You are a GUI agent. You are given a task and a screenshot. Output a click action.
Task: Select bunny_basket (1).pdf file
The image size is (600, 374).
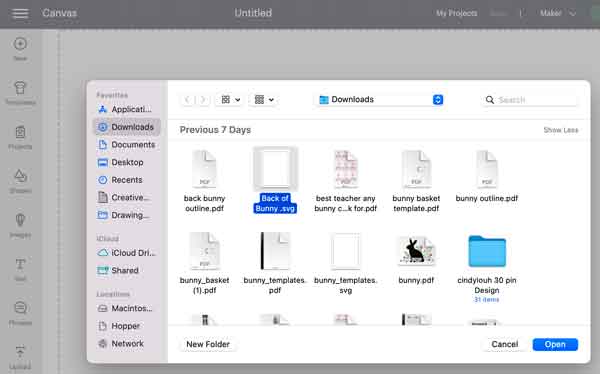point(204,263)
